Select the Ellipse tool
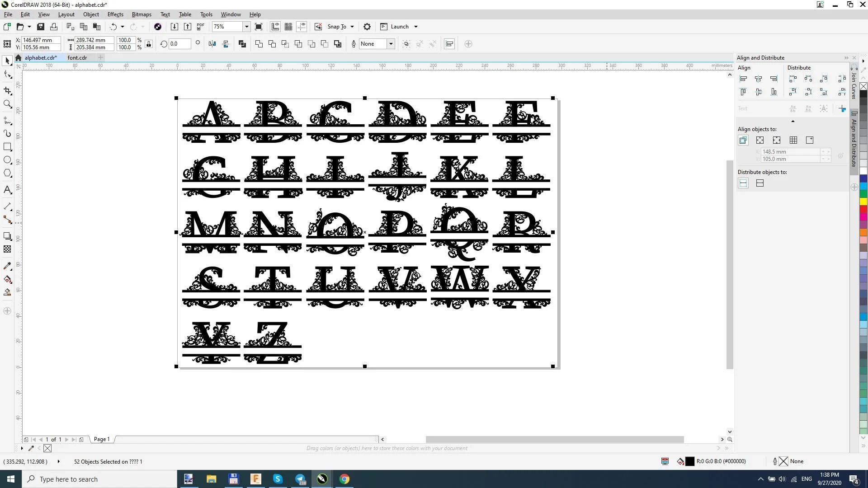868x488 pixels. [7, 160]
